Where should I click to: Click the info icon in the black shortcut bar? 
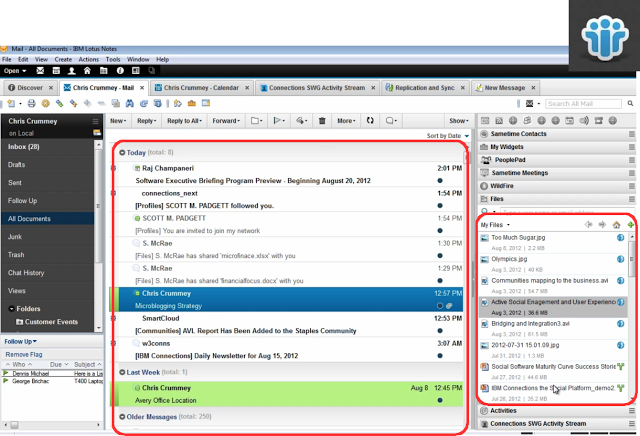click(x=120, y=71)
